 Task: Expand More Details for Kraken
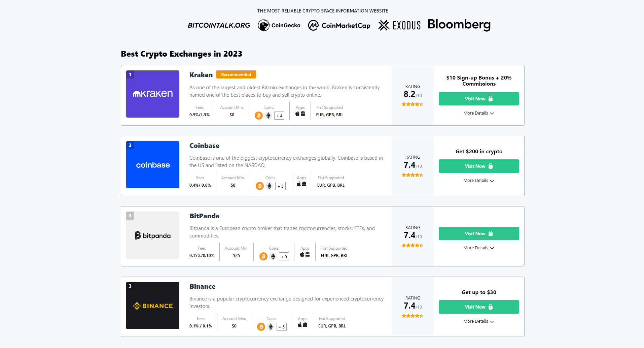click(478, 113)
